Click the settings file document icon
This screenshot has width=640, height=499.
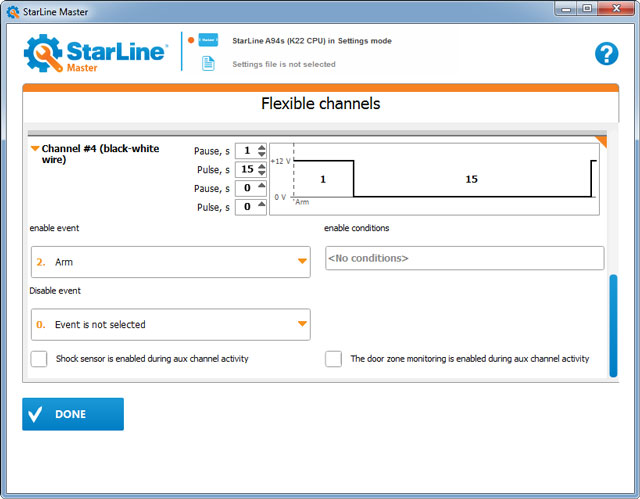click(208, 64)
